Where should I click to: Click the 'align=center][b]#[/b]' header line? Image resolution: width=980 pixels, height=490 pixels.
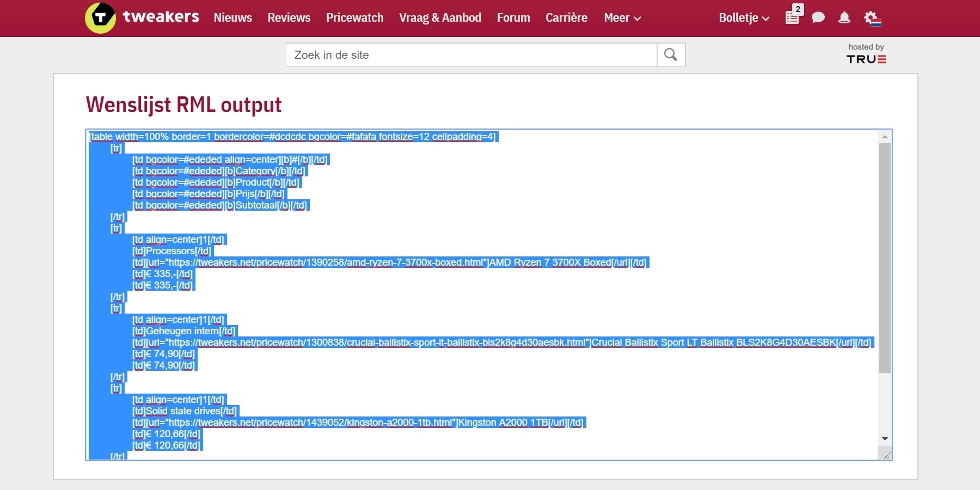(230, 160)
